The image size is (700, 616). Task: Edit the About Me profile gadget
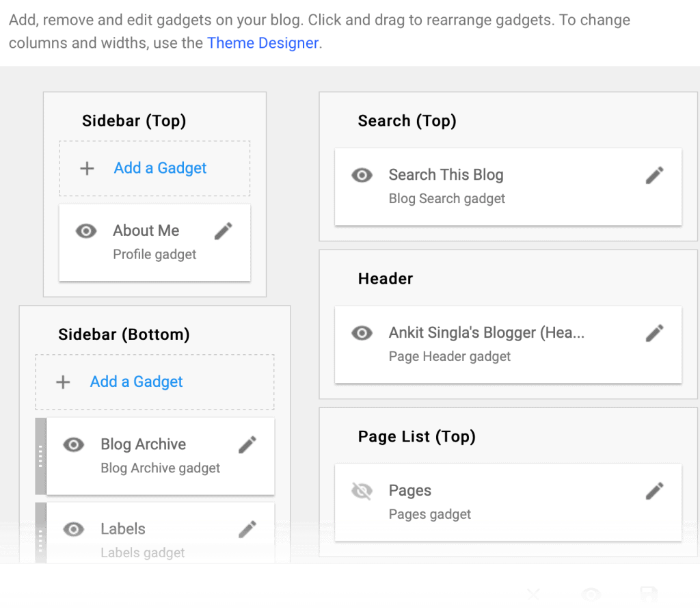[223, 230]
